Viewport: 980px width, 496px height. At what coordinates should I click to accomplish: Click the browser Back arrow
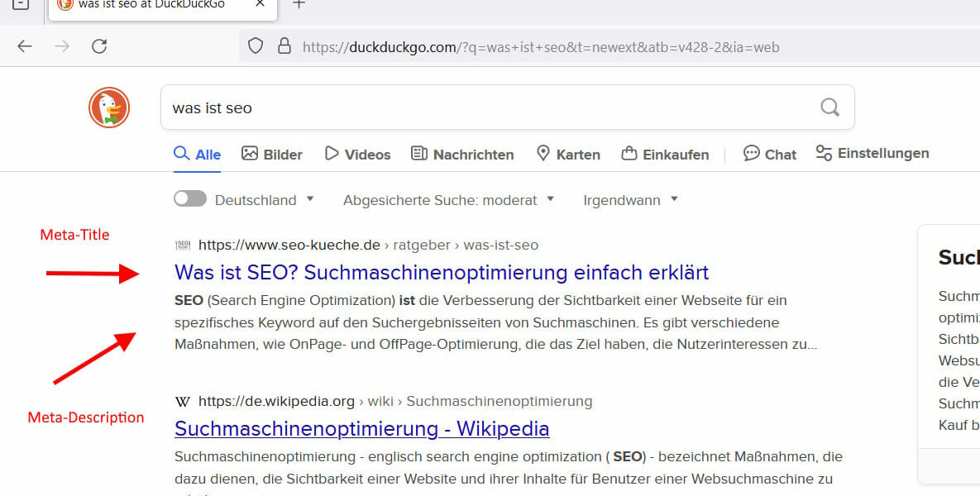pyautogui.click(x=24, y=45)
